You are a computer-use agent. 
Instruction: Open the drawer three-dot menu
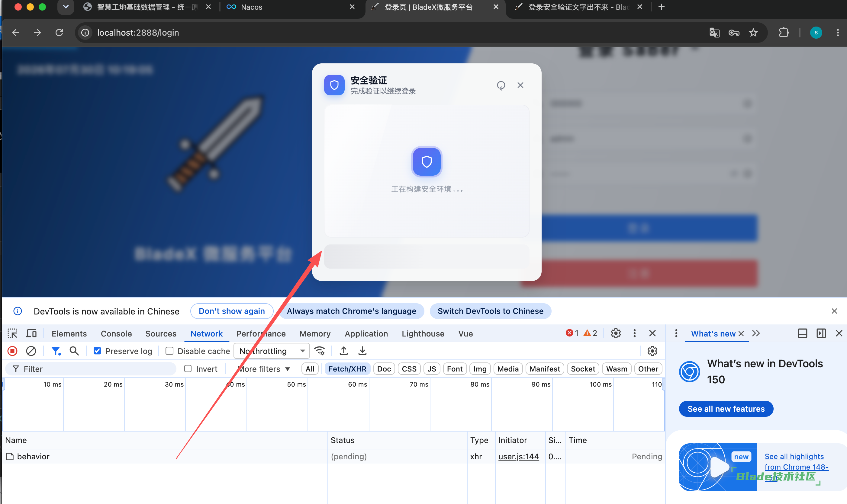(x=676, y=333)
